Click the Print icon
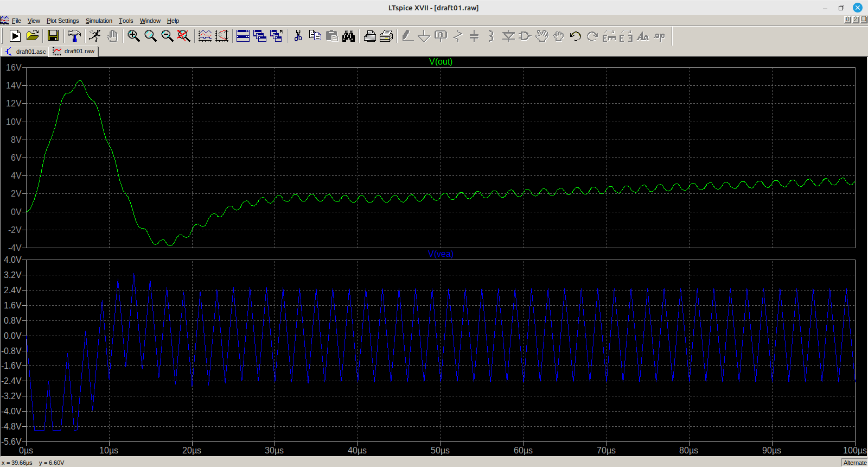The image size is (868, 467). point(370,36)
